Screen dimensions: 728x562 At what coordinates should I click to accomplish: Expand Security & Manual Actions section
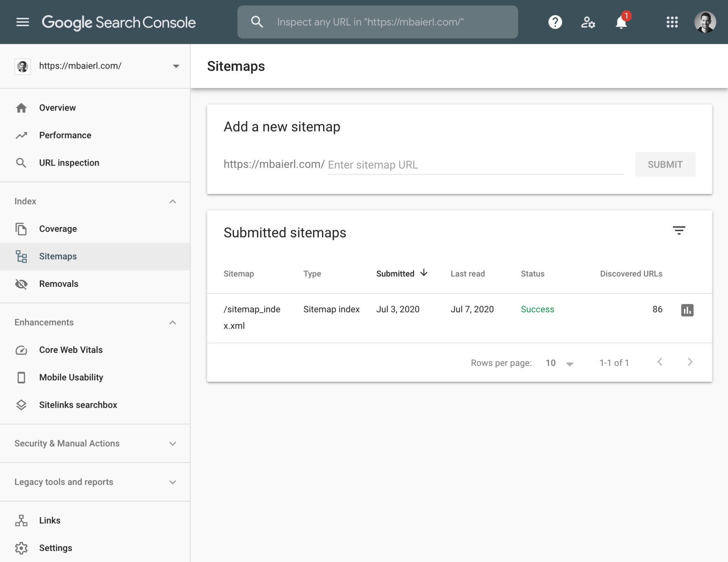pos(173,444)
